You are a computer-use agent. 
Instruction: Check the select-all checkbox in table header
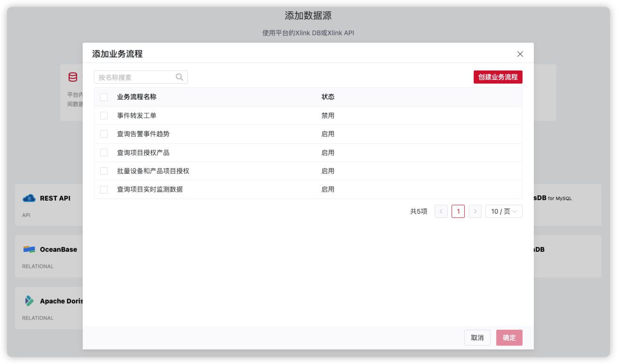(x=104, y=97)
